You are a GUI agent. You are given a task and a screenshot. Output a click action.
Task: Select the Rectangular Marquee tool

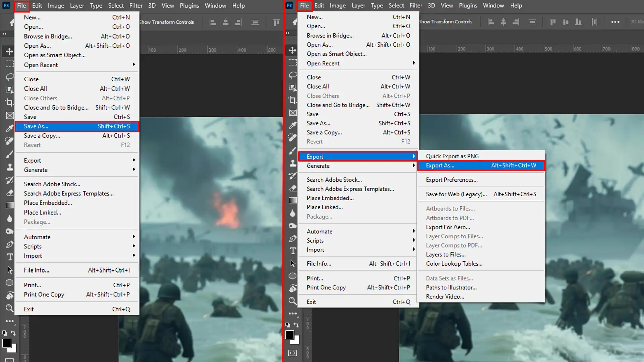pos(10,64)
